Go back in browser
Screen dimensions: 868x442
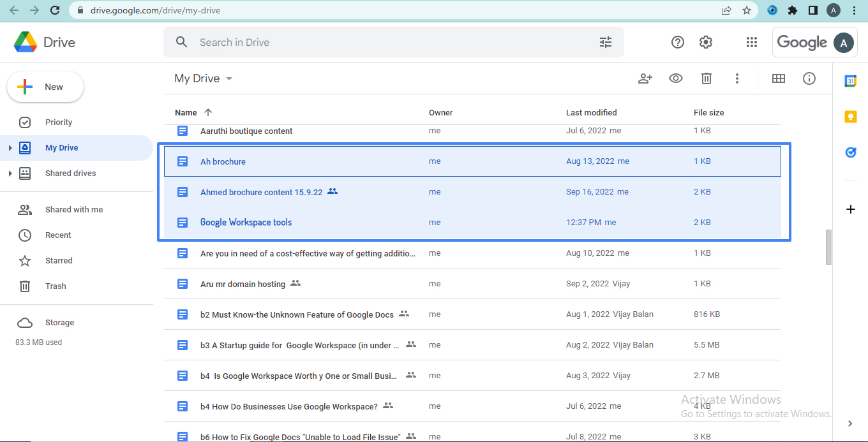tap(13, 10)
